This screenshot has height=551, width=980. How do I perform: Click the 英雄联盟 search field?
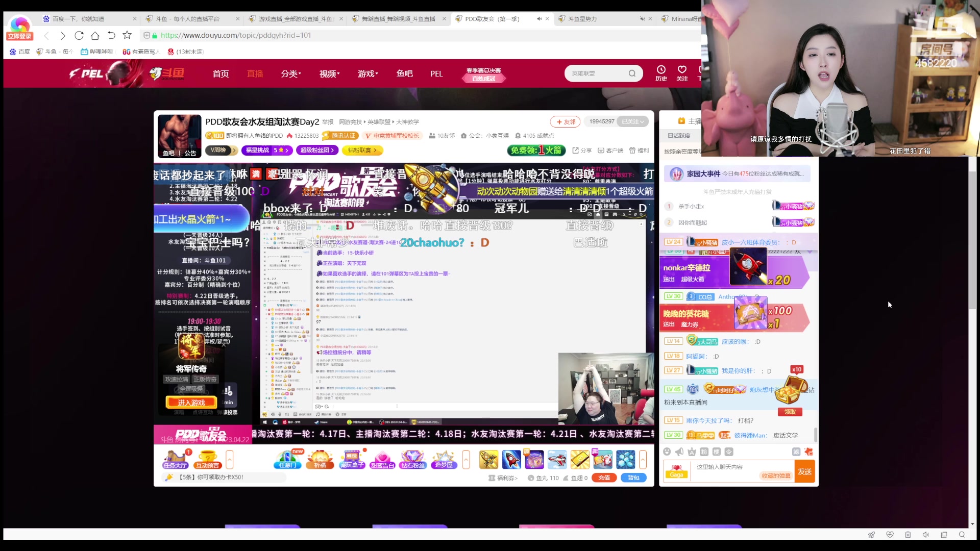point(597,73)
